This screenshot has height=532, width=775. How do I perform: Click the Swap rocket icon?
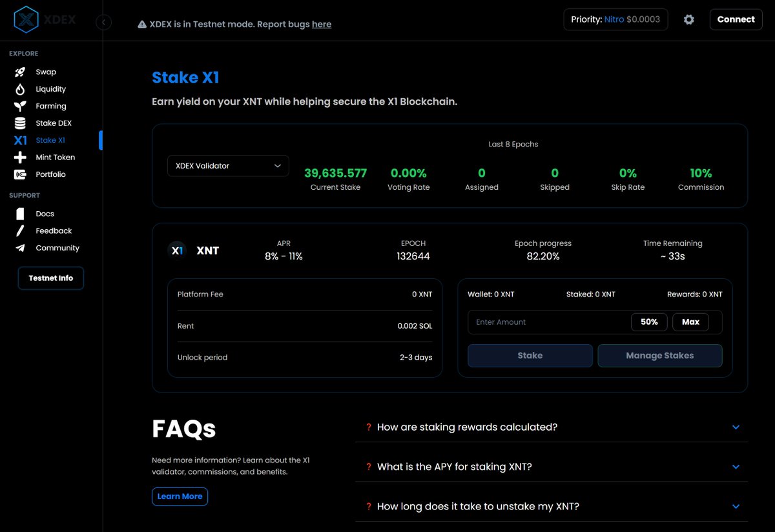tap(21, 72)
